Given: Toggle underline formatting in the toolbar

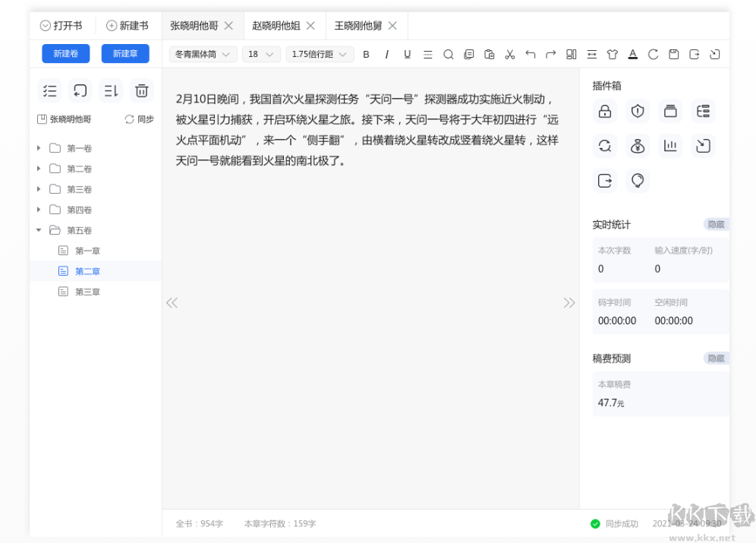Looking at the screenshot, I should (408, 54).
